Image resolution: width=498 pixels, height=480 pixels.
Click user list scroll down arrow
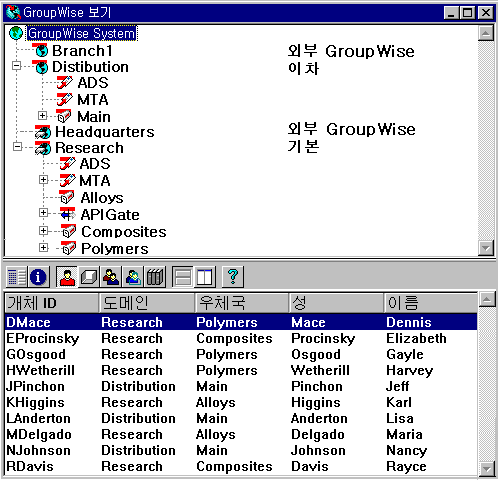click(487, 469)
